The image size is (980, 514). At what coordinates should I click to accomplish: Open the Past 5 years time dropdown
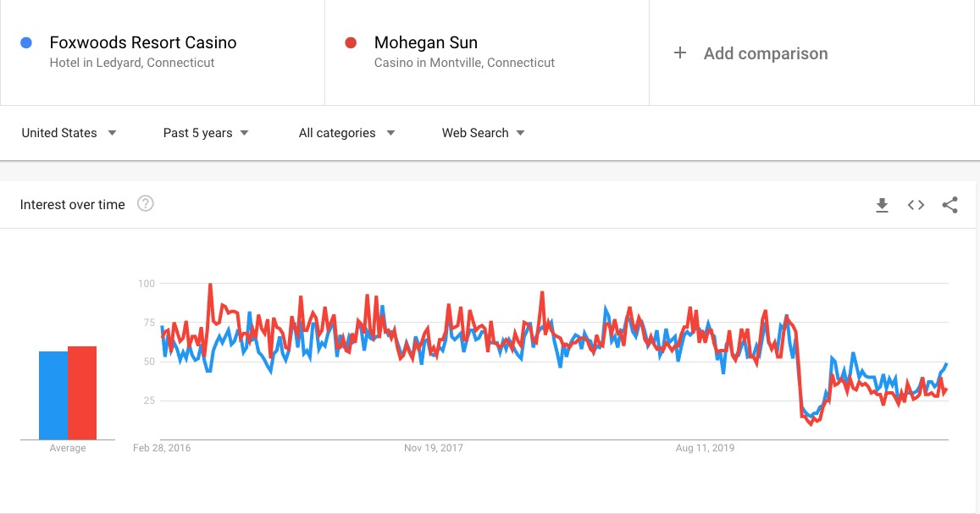pos(206,133)
